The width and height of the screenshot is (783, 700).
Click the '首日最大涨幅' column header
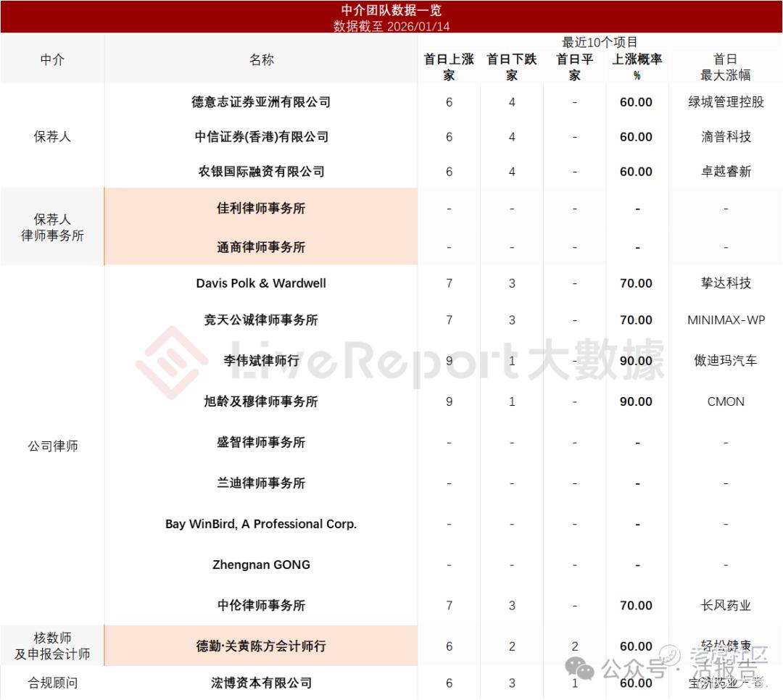[725, 67]
